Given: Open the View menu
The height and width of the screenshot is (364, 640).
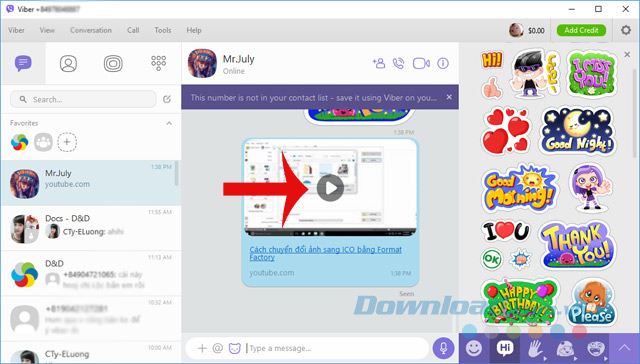Looking at the screenshot, I should click(x=47, y=30).
